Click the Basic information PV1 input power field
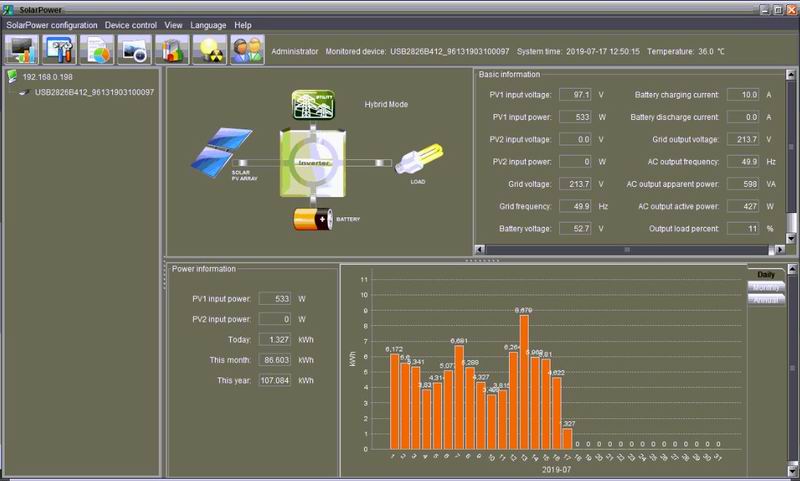 pyautogui.click(x=575, y=117)
